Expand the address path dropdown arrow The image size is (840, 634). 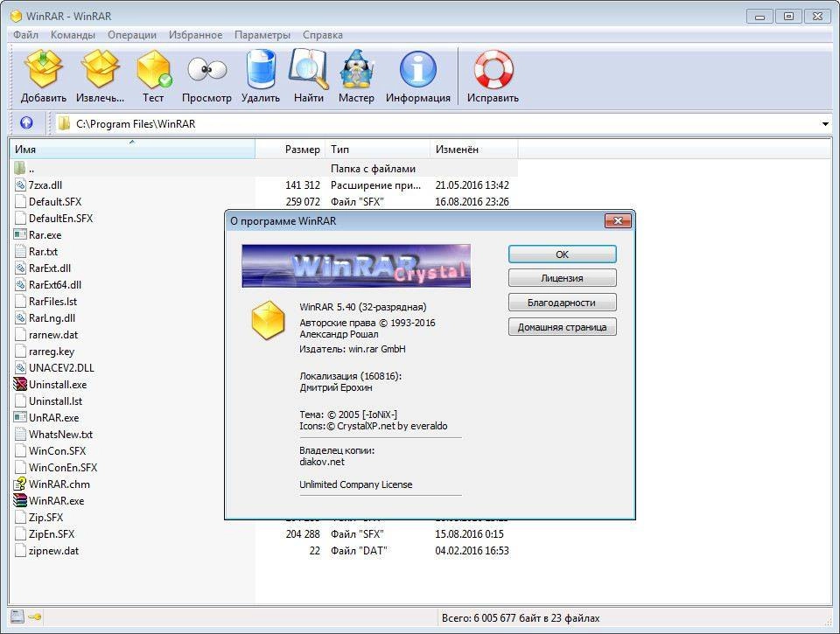825,123
